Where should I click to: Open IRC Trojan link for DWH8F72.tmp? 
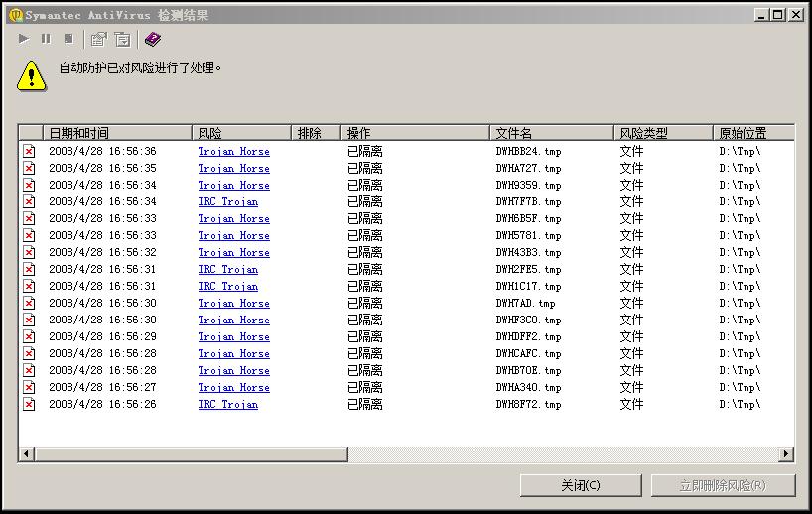click(x=228, y=404)
